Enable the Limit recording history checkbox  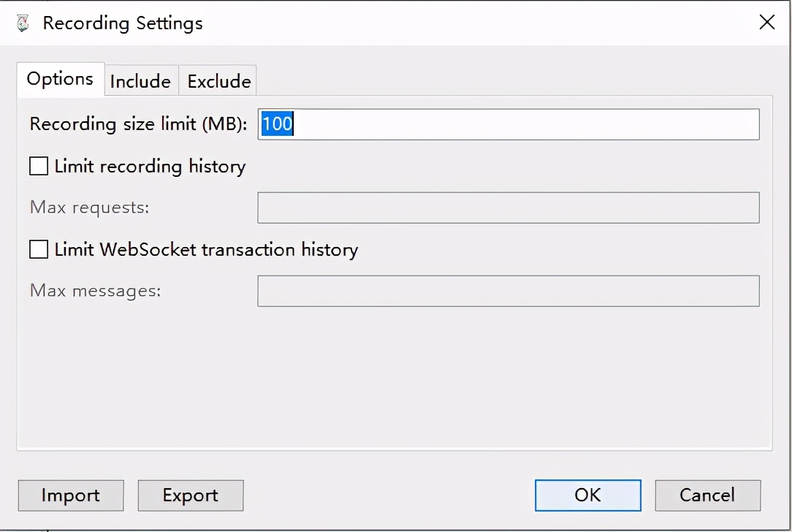(39, 167)
